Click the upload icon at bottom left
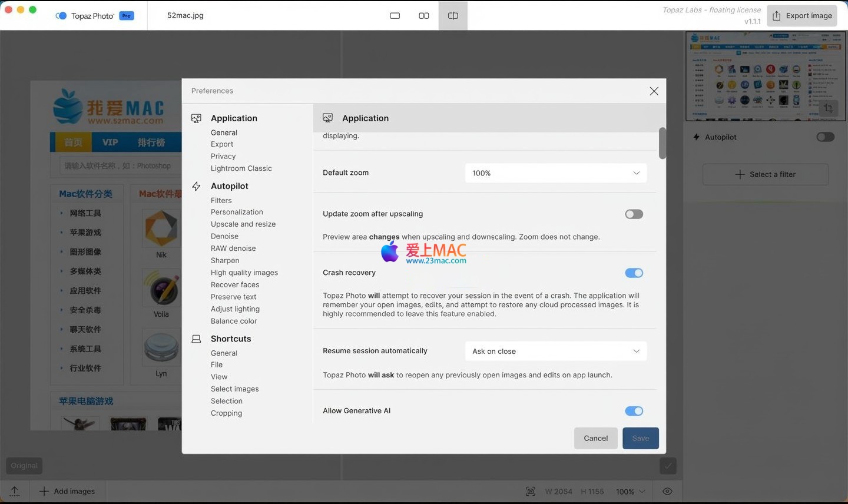Viewport: 848px width, 504px height. [15, 492]
